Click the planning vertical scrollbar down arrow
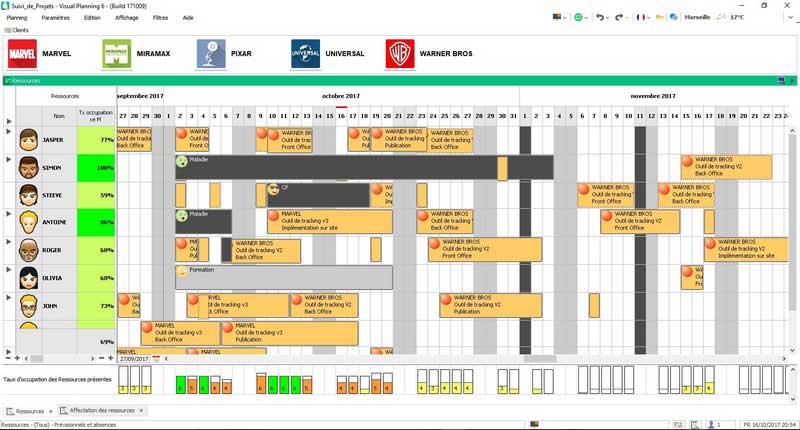Image resolution: width=800 pixels, height=430 pixels. point(792,350)
